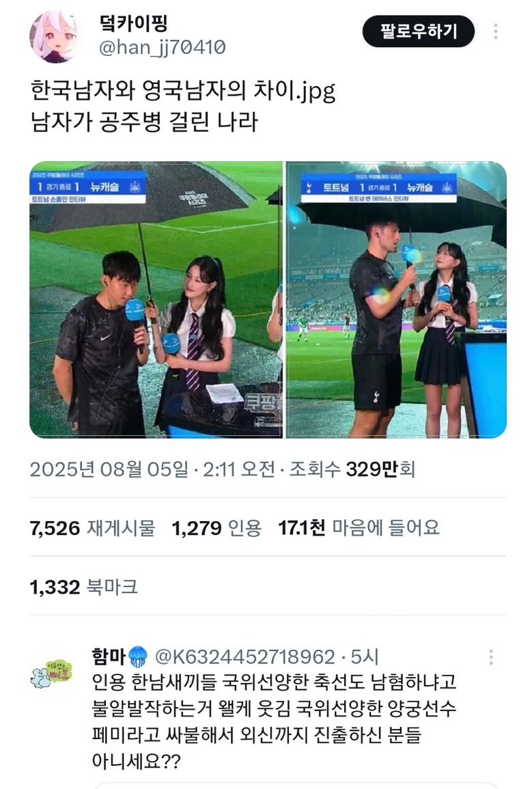Image resolution: width=532 pixels, height=789 pixels.
Task: Click tweet text 한국남자와 영국남자의 차이.jpg
Action: tap(183, 91)
